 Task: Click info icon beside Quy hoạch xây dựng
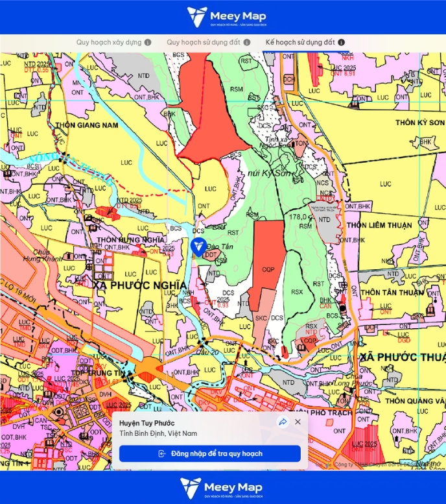tap(148, 42)
